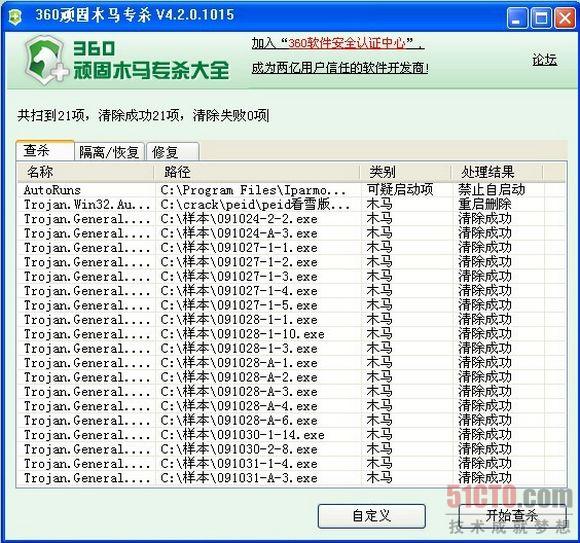Select the AutoRuns row name
The height and width of the screenshot is (543, 580).
pyautogui.click(x=52, y=190)
